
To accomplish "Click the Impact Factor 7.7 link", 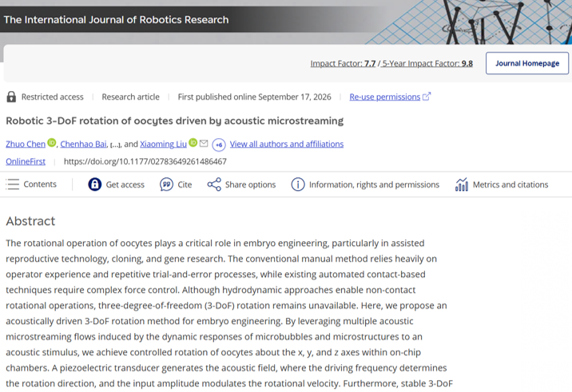I will (x=343, y=63).
